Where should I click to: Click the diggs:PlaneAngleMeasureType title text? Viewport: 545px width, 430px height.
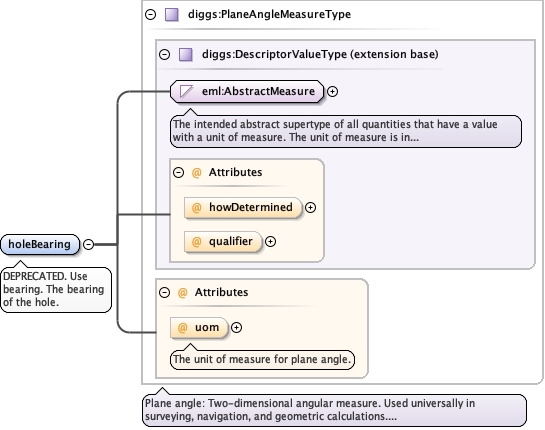pos(269,15)
